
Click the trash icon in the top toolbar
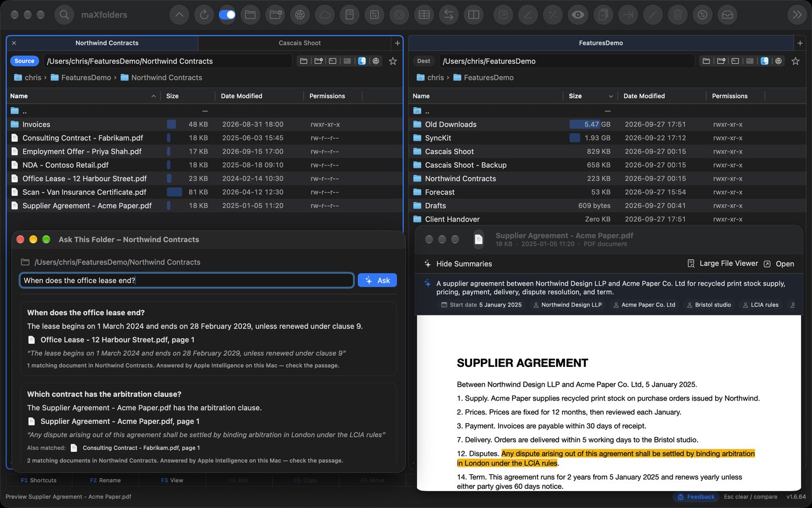(677, 15)
